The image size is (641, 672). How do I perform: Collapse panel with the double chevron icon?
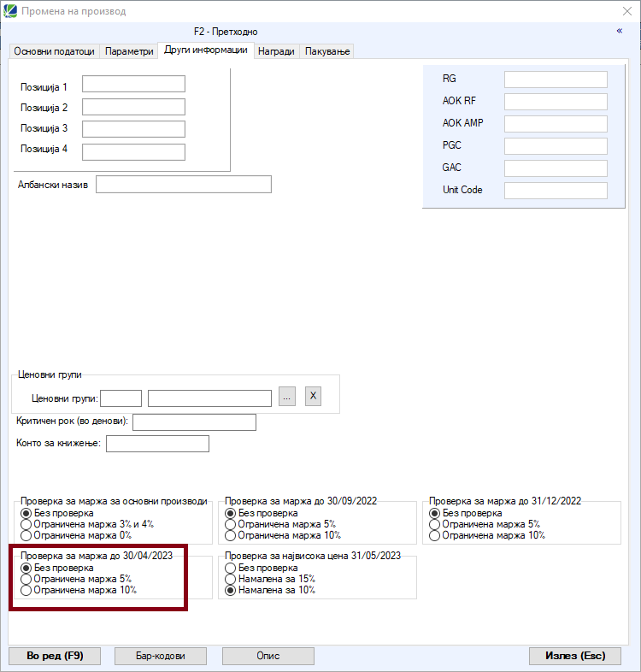[x=619, y=31]
